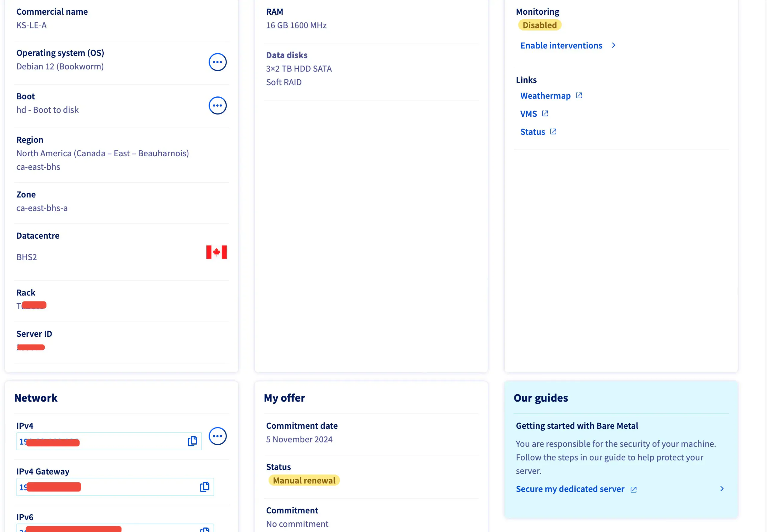Copy the IPv4 Gateway address

tap(205, 487)
